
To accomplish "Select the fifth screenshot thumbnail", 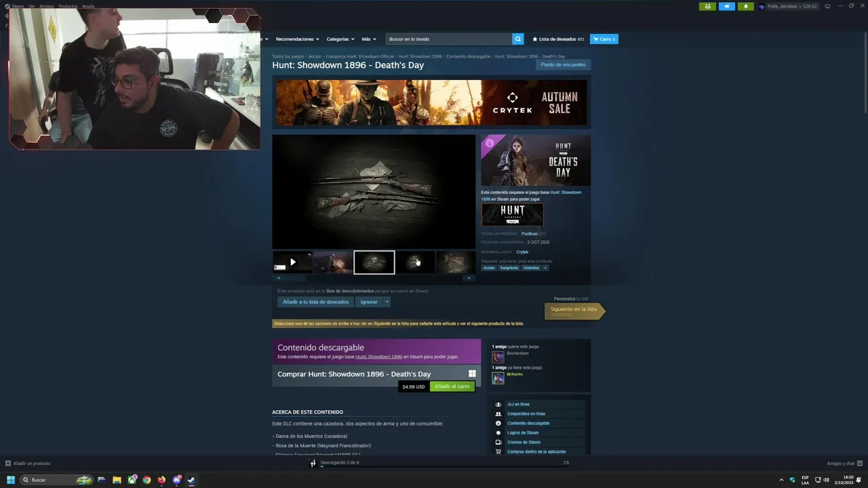I will pos(456,262).
